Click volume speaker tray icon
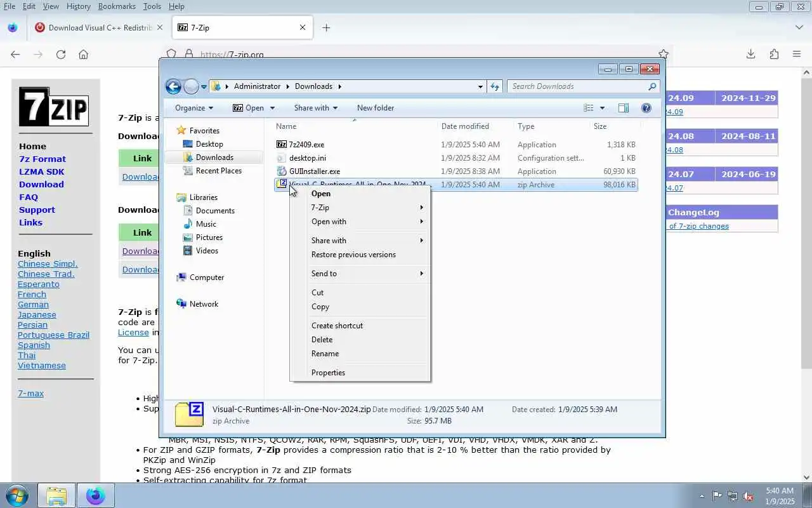 (749, 496)
